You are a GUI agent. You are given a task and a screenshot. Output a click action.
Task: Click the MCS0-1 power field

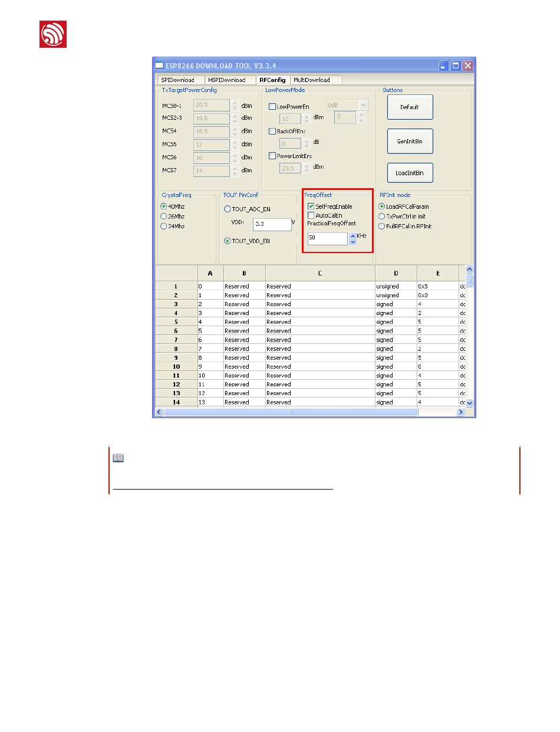point(212,105)
